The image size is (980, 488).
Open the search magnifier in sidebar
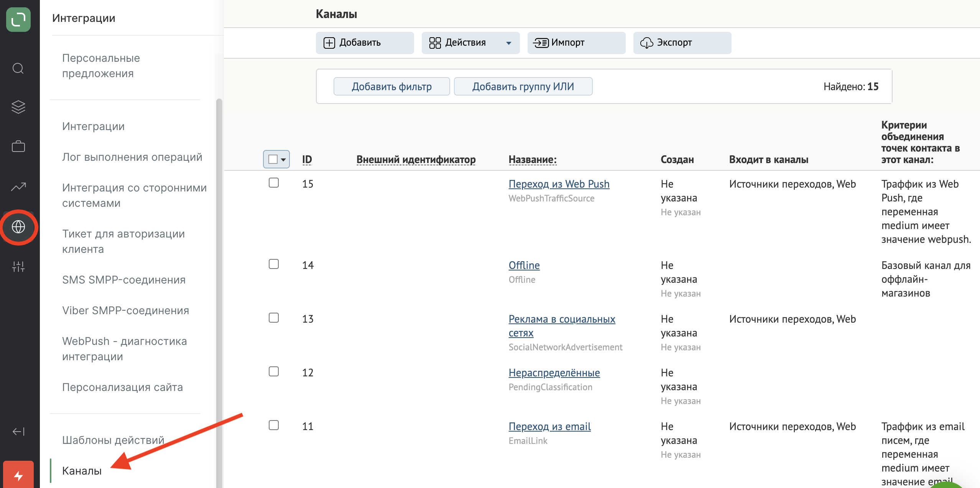[x=18, y=69]
